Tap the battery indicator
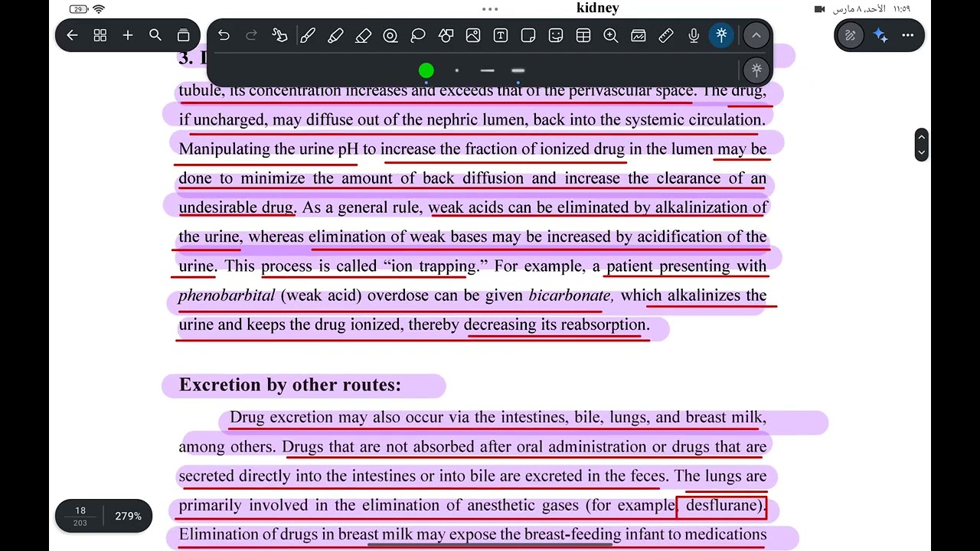980x551 pixels. pyautogui.click(x=78, y=9)
